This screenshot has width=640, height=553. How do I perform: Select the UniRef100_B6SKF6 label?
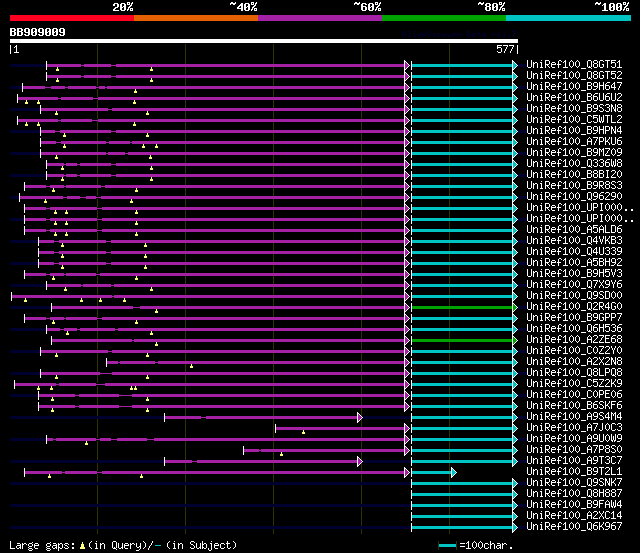click(x=574, y=406)
